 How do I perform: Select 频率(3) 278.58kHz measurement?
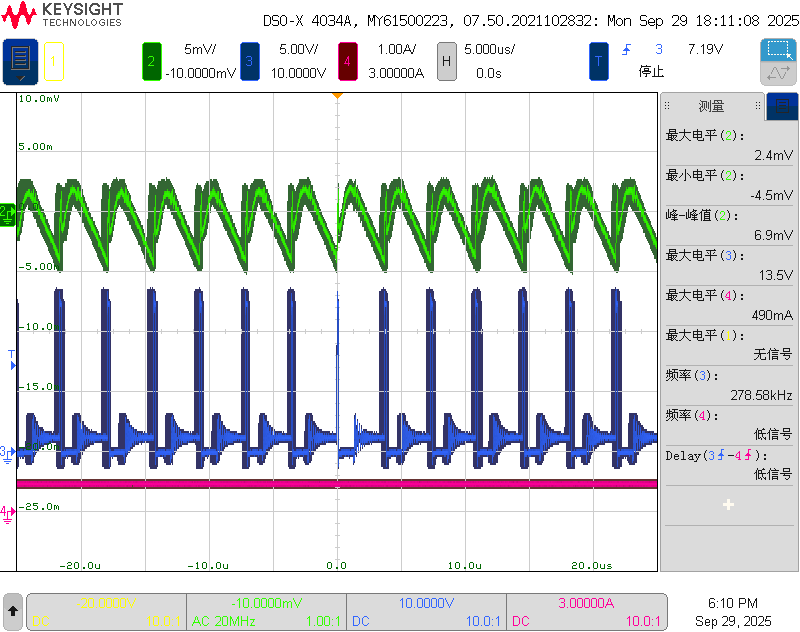[728, 384]
